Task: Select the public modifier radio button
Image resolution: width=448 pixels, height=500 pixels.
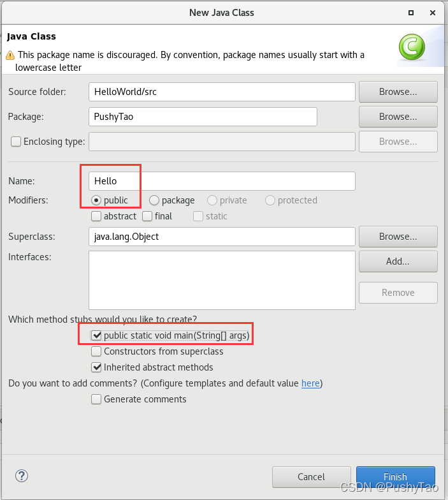Action: click(96, 200)
